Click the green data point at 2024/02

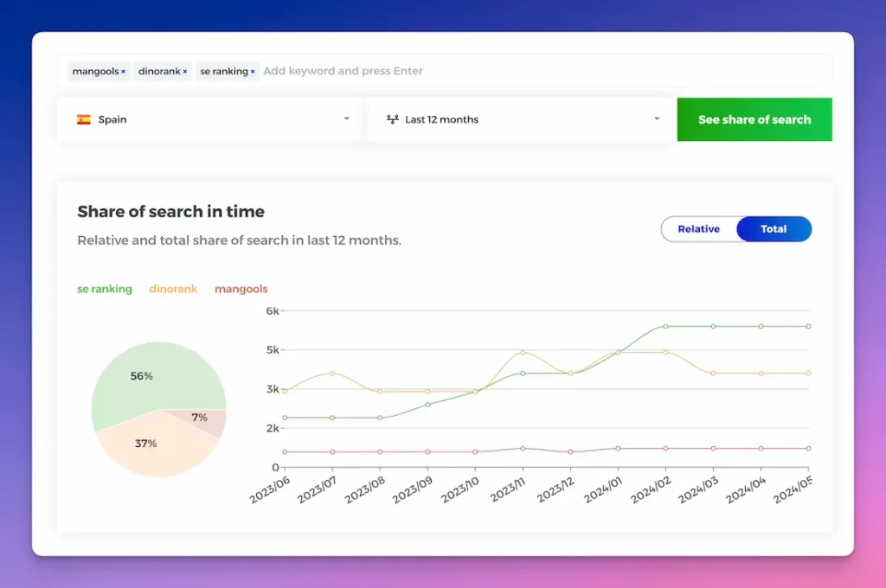point(665,326)
